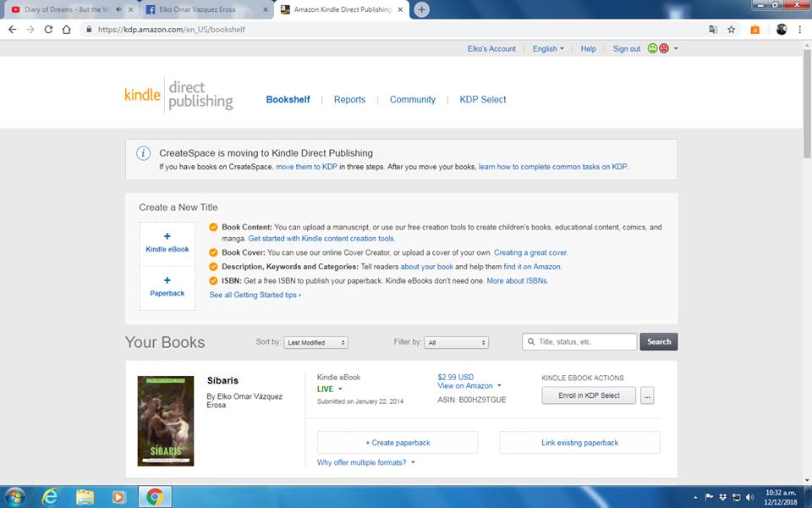This screenshot has height=508, width=812.
Task: Open the Filter by All dropdown
Action: click(457, 343)
